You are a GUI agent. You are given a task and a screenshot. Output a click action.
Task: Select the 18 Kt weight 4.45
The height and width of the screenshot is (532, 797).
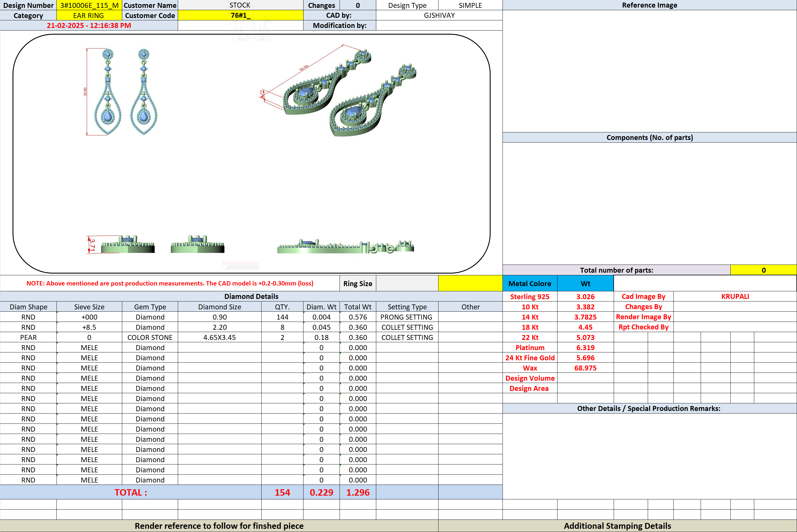click(585, 327)
